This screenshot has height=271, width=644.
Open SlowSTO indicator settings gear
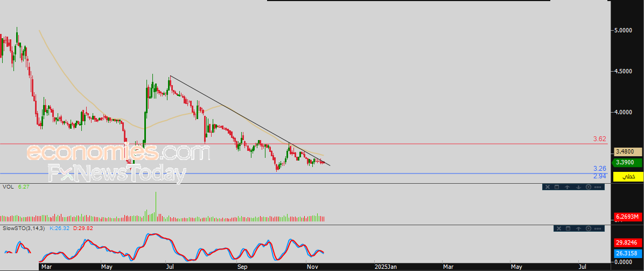589,228
